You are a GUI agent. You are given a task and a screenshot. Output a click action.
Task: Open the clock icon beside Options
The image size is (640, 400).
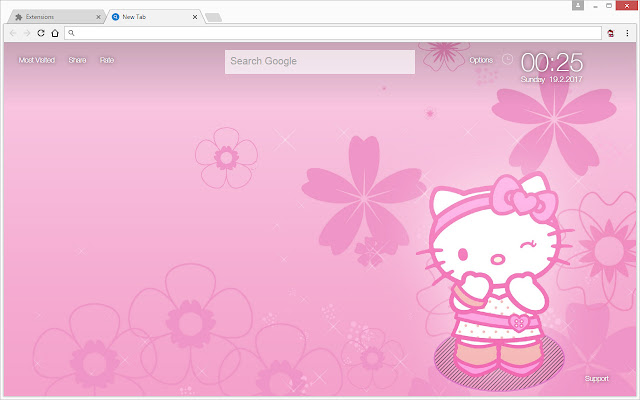click(507, 60)
